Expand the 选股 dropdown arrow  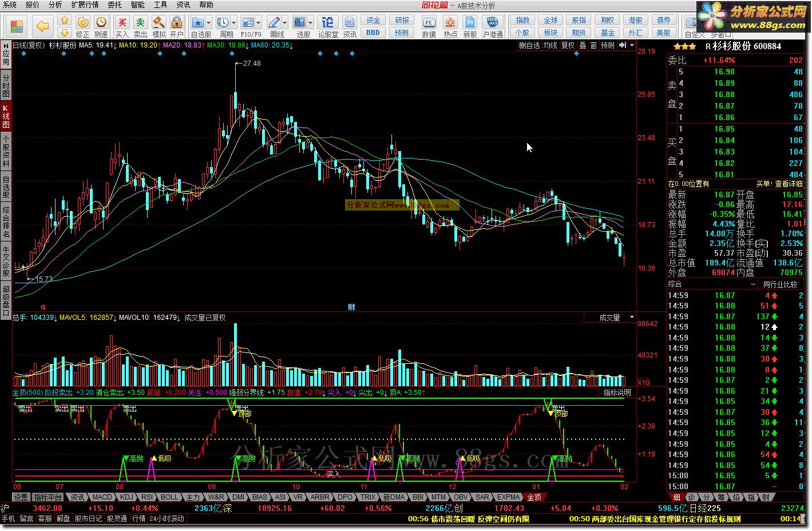tap(311, 23)
